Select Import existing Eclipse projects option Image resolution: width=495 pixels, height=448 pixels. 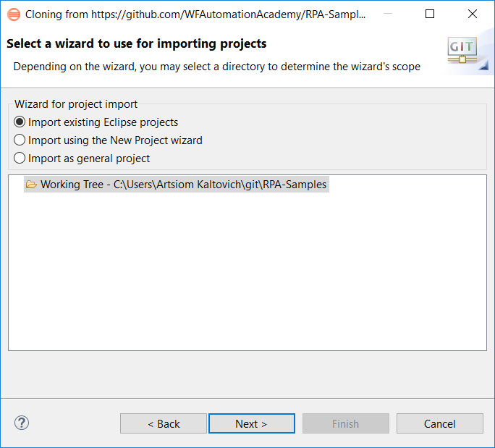96,122
